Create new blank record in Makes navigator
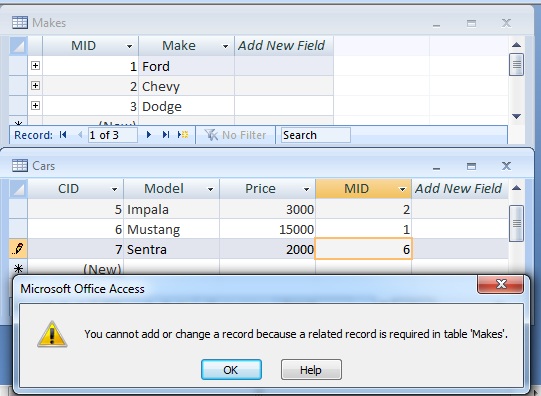541x396 pixels. [183, 135]
